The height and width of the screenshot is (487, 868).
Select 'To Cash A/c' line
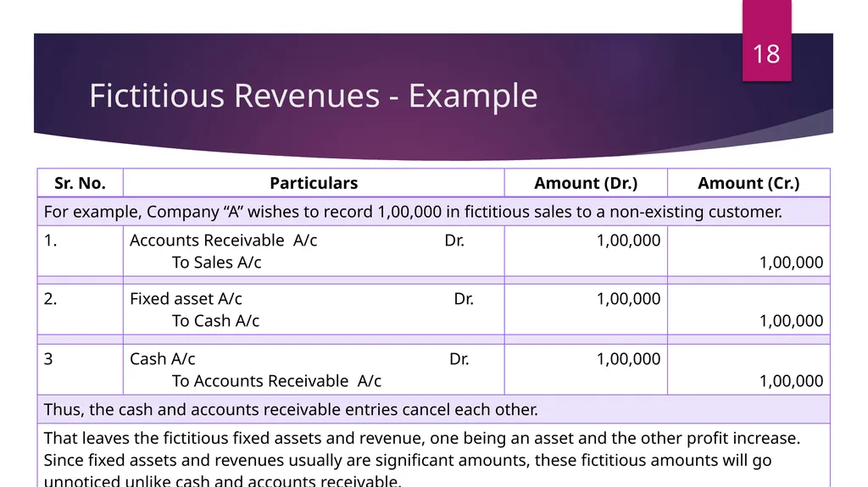[215, 321]
